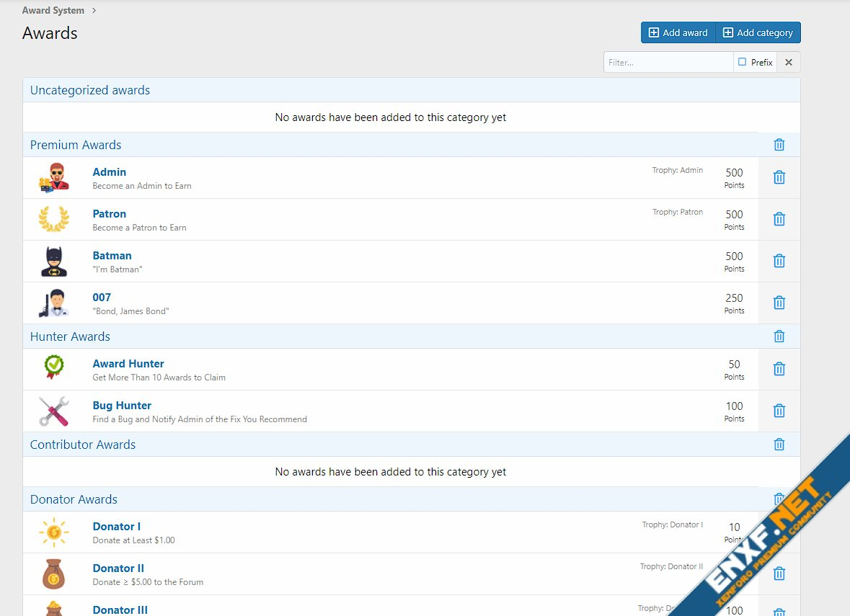Remove the Contributor Awards category

pos(779,445)
